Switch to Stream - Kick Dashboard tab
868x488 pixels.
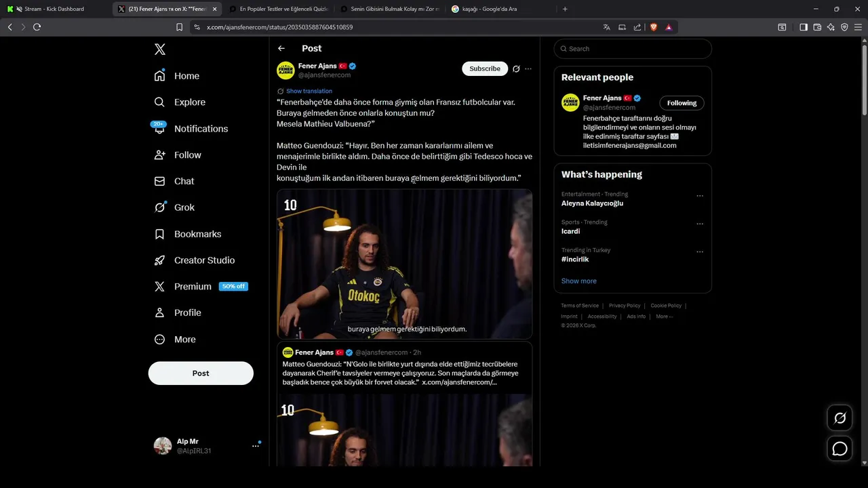click(x=55, y=9)
